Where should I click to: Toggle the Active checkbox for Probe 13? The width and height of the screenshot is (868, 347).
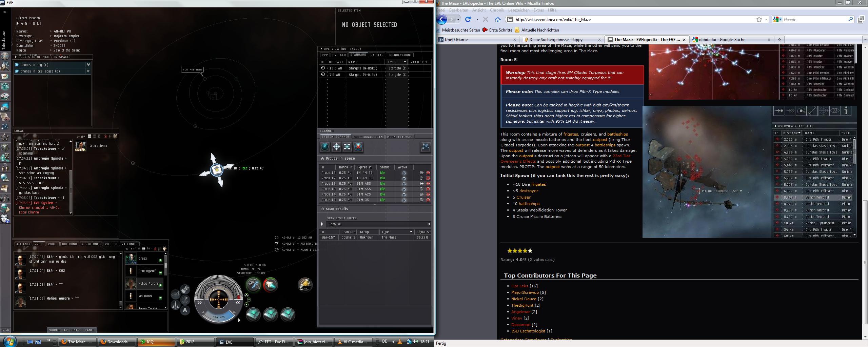404,200
